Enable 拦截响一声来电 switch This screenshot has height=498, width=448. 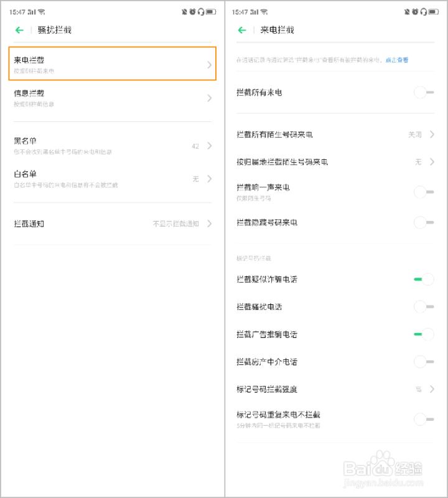424,192
